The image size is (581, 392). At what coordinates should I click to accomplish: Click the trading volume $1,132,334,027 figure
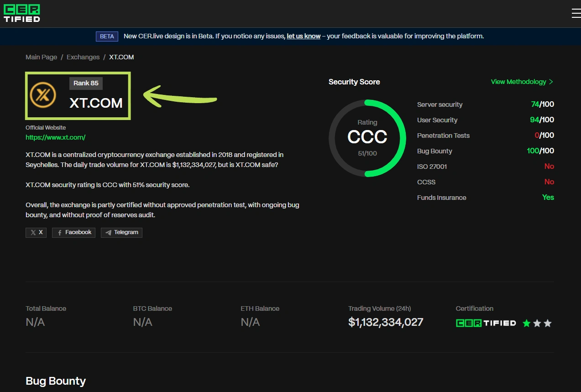pos(386,322)
